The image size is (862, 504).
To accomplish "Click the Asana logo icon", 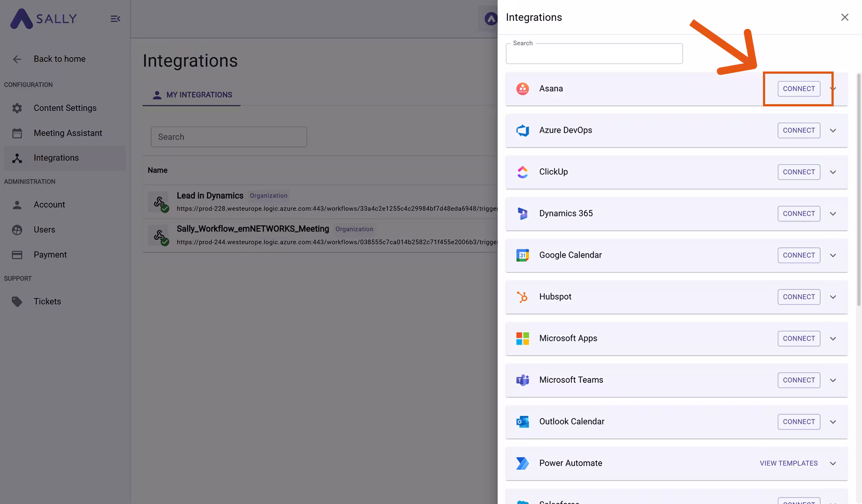I will tap(523, 89).
